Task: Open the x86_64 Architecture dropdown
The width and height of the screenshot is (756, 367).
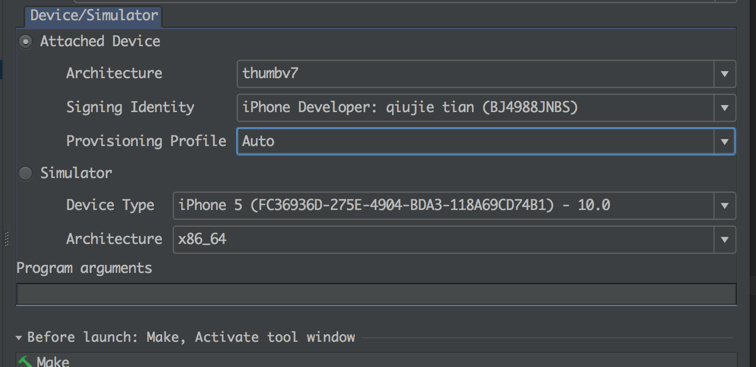Action: pyautogui.click(x=454, y=240)
